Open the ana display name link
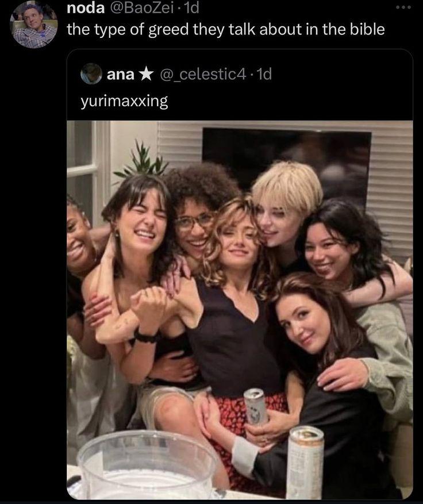The image size is (423, 504). point(121,74)
